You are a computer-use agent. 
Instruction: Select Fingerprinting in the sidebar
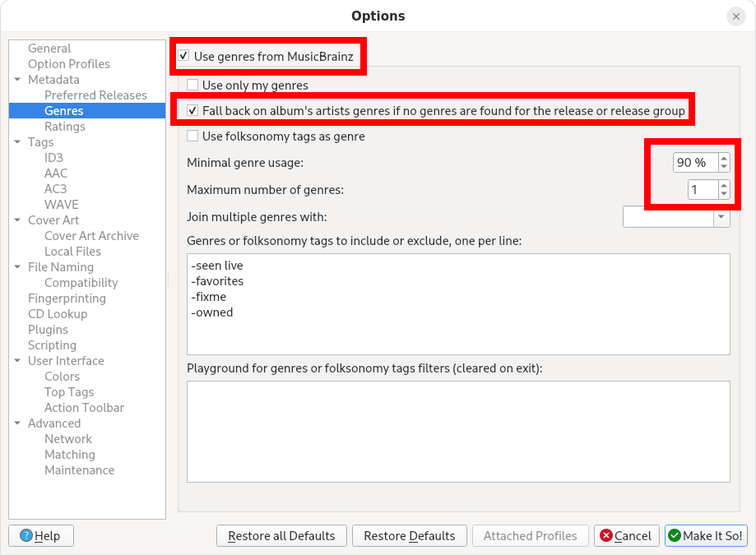click(67, 298)
